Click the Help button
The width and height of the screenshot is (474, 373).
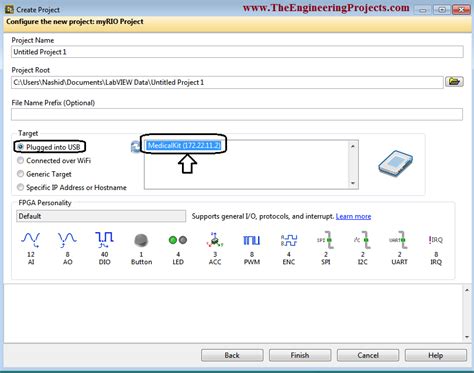pyautogui.click(x=436, y=355)
